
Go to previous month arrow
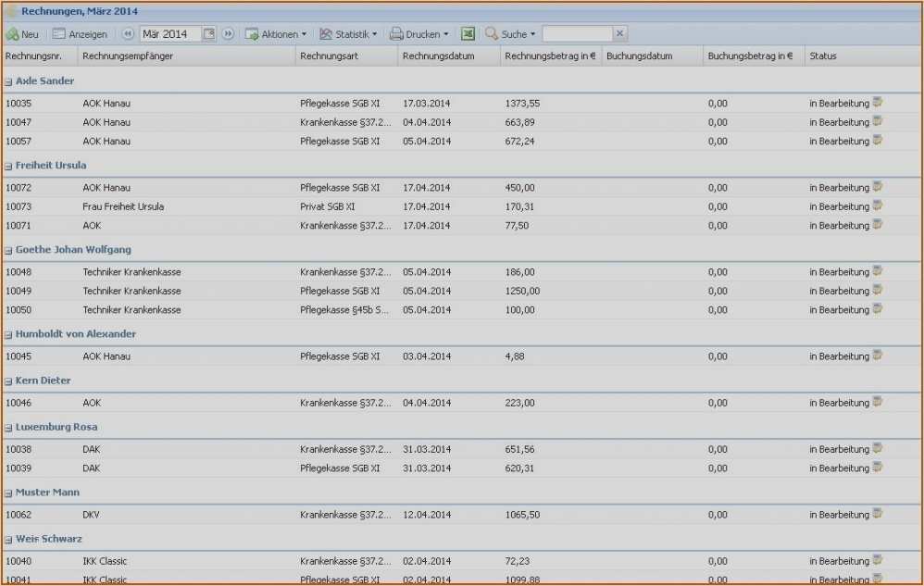point(128,34)
